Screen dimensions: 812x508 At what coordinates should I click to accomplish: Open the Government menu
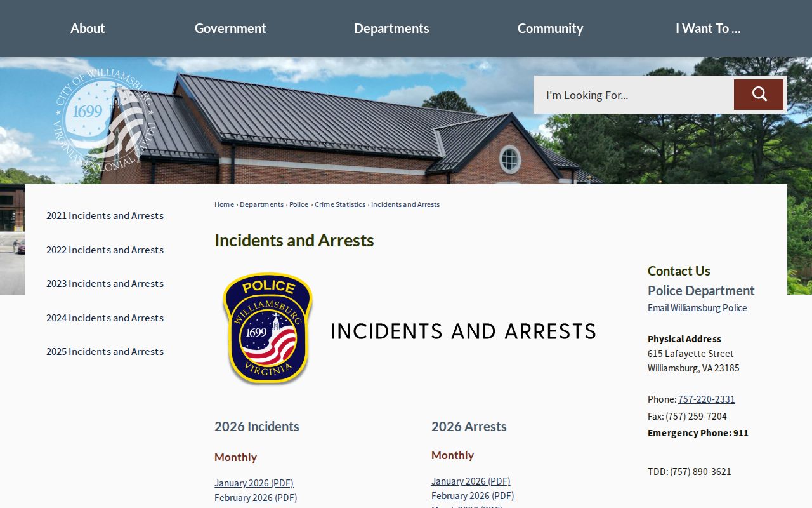tap(230, 28)
